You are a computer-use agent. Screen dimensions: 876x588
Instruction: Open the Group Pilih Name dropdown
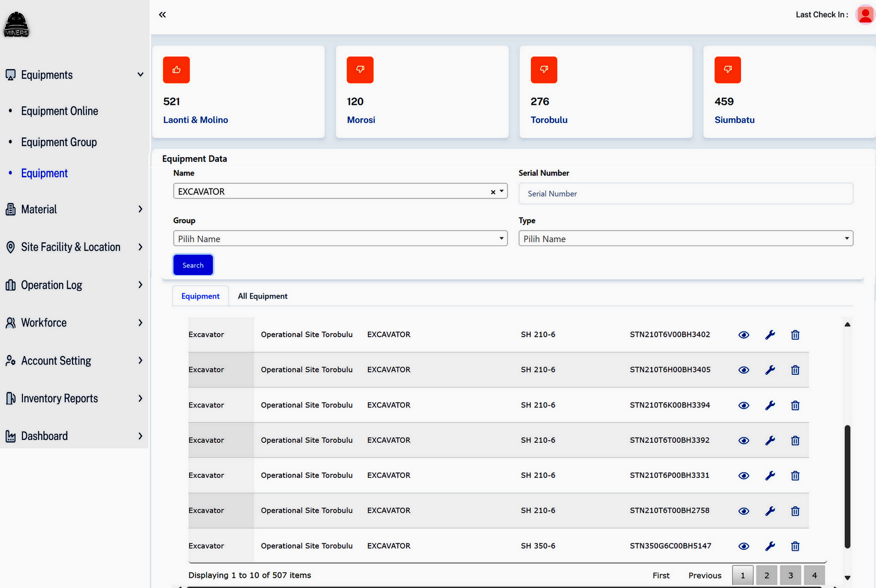tap(340, 239)
